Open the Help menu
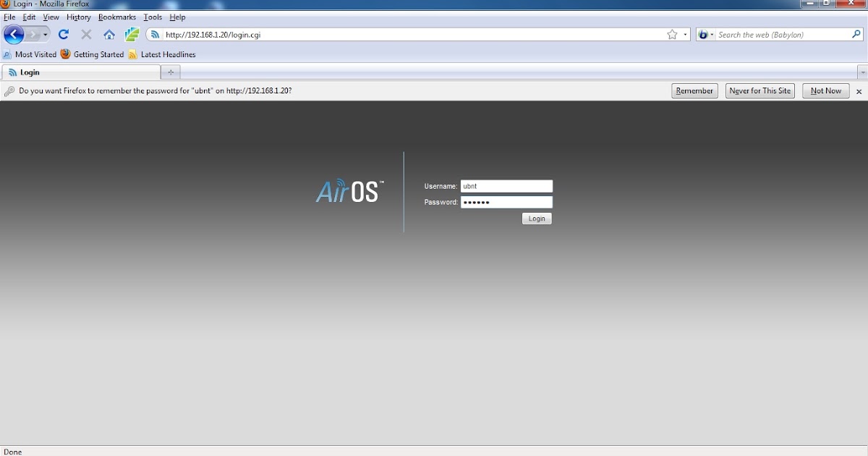This screenshot has height=456, width=868. point(177,17)
